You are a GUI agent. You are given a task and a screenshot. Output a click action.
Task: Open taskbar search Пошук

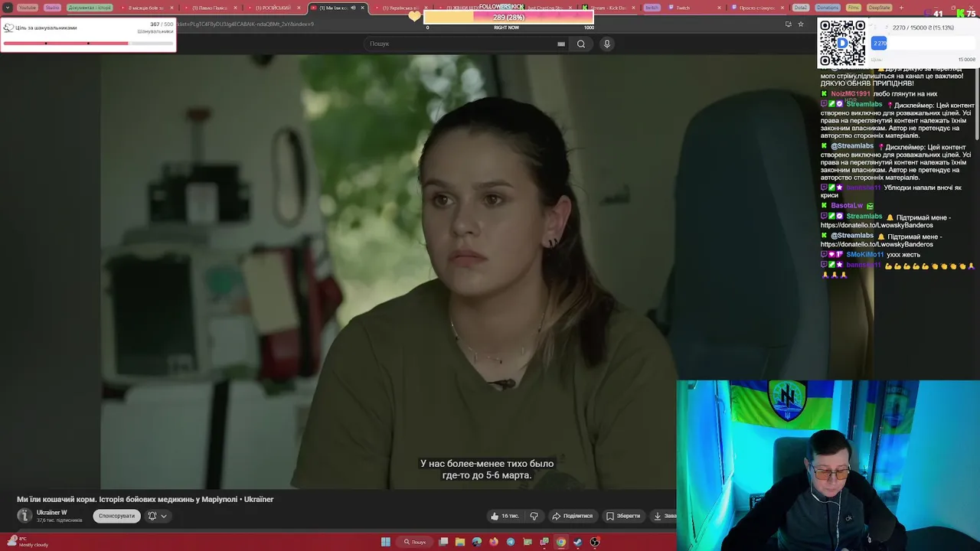415,542
